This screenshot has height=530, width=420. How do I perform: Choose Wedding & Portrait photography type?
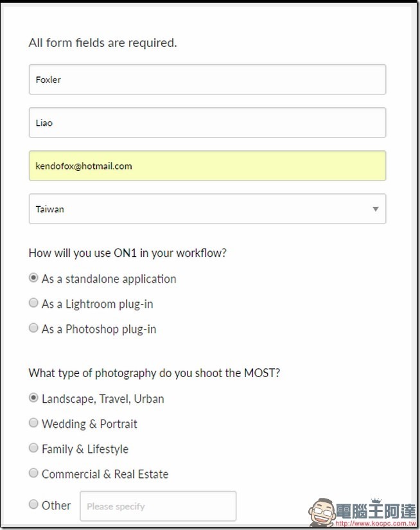coord(33,423)
